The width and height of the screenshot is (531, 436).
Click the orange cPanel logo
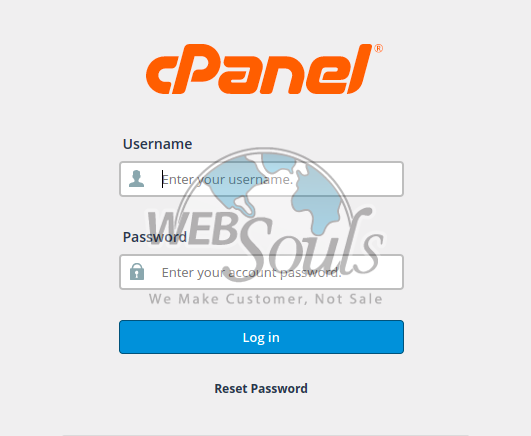pos(264,69)
